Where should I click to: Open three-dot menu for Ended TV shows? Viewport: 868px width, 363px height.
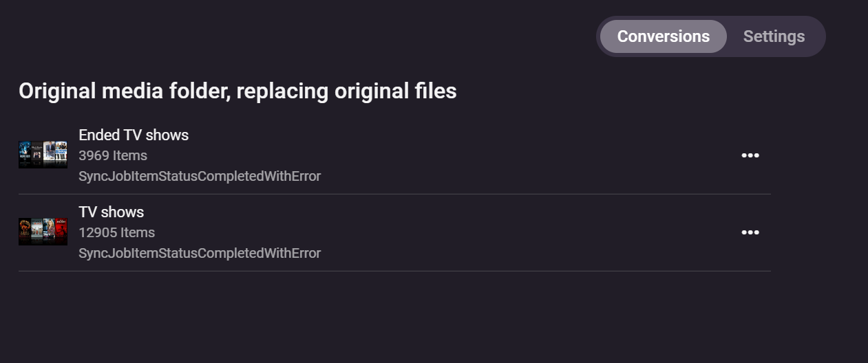pyautogui.click(x=750, y=155)
